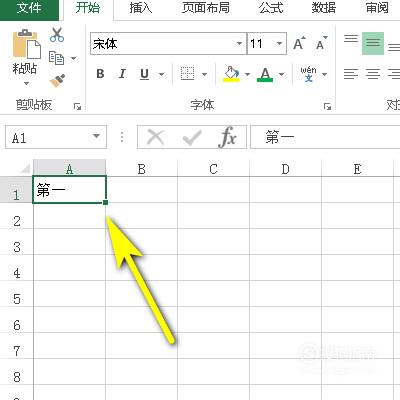400x400 pixels.
Task: Click the wén phonetic guide icon
Action: [x=308, y=74]
